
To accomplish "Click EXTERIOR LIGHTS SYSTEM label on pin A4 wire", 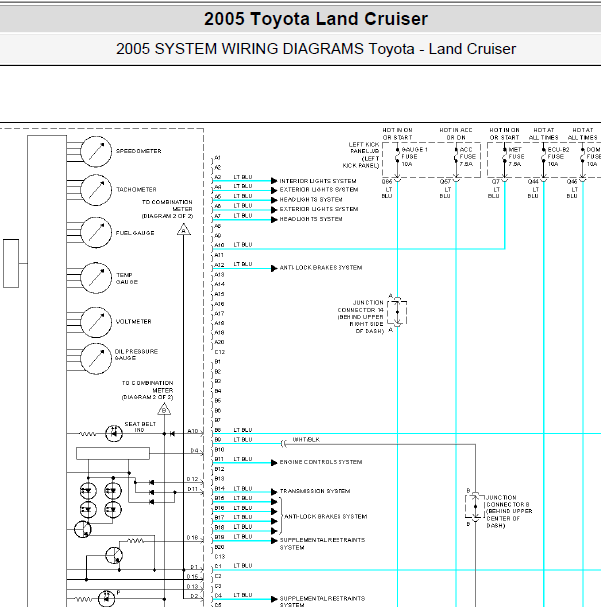I will tap(319, 190).
